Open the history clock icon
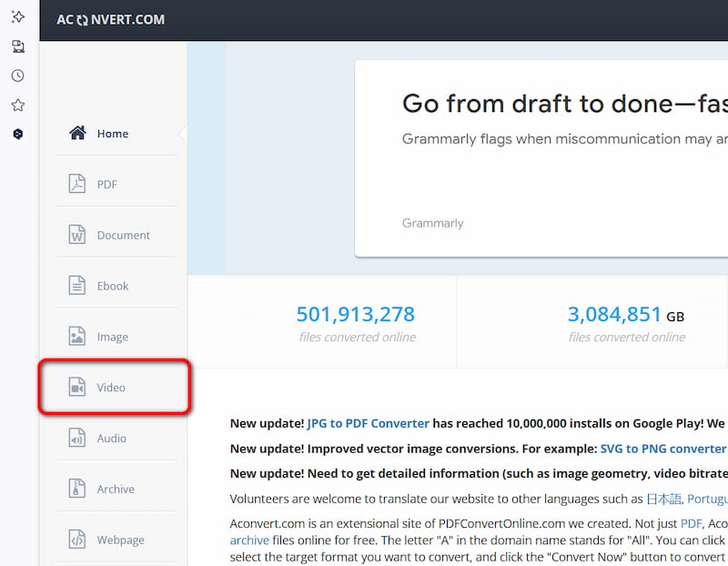Screen dimensions: 728x566 (17, 76)
